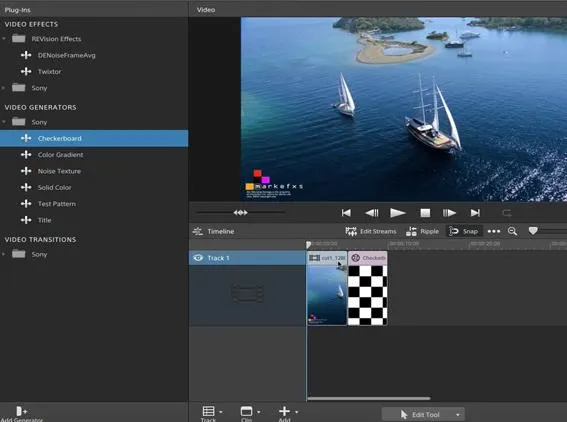Viewport: 567px width, 422px height.
Task: Toggle Ripple editing mode
Action: (x=422, y=231)
